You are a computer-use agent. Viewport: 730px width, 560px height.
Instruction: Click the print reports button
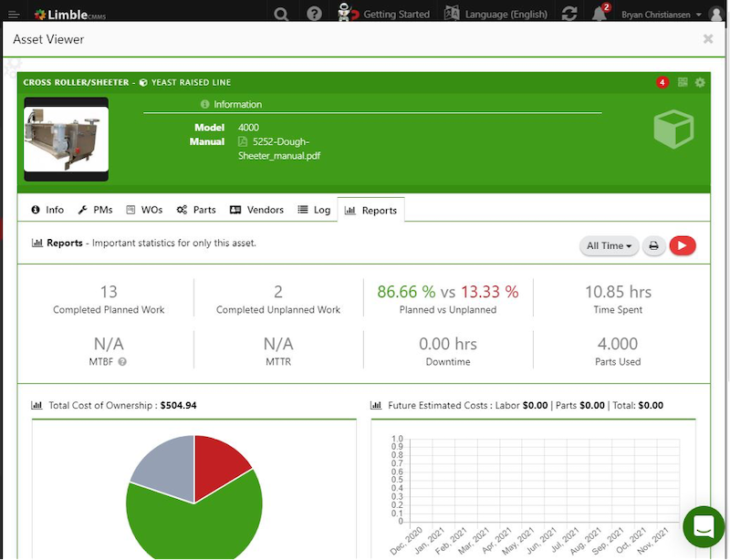pos(653,245)
